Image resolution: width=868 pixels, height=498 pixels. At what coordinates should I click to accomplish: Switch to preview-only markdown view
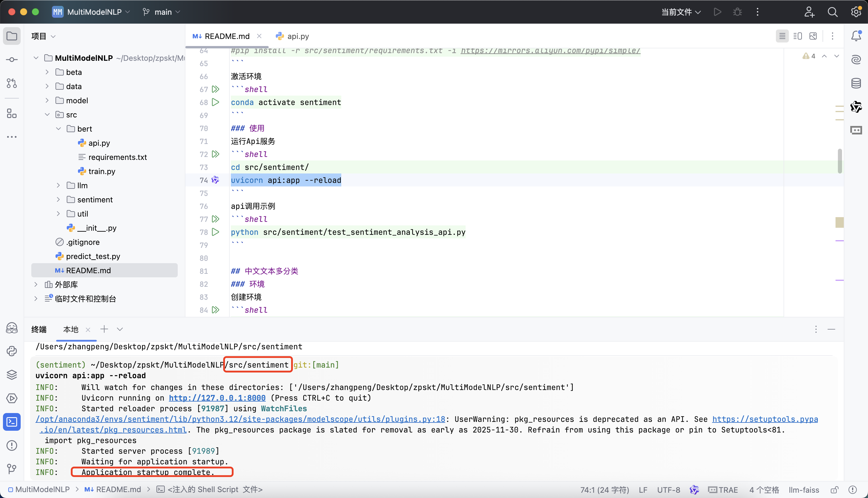tap(813, 36)
